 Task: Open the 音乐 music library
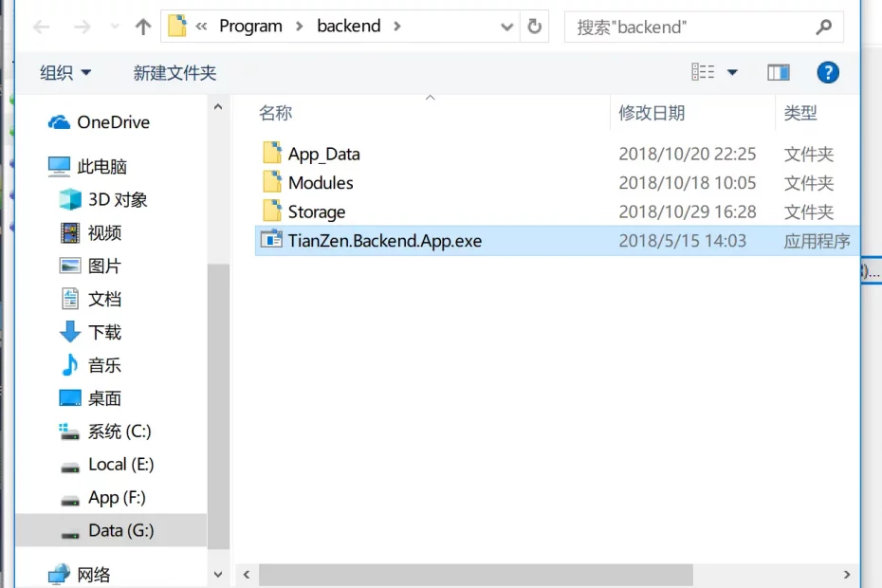[104, 365]
